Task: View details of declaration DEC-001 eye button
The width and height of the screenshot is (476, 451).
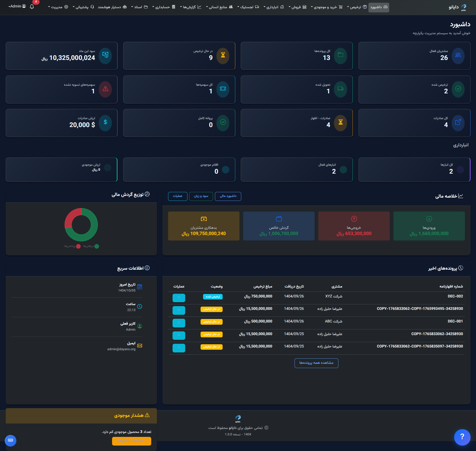Action: tap(179, 323)
